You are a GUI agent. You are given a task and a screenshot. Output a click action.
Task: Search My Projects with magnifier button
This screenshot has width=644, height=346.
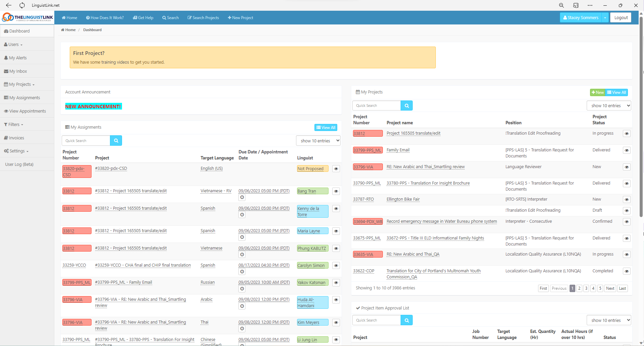coord(407,106)
